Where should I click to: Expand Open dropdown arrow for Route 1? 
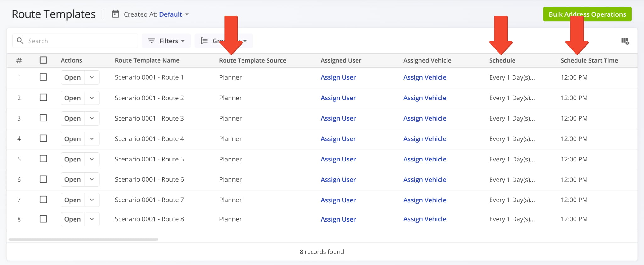pyautogui.click(x=92, y=77)
